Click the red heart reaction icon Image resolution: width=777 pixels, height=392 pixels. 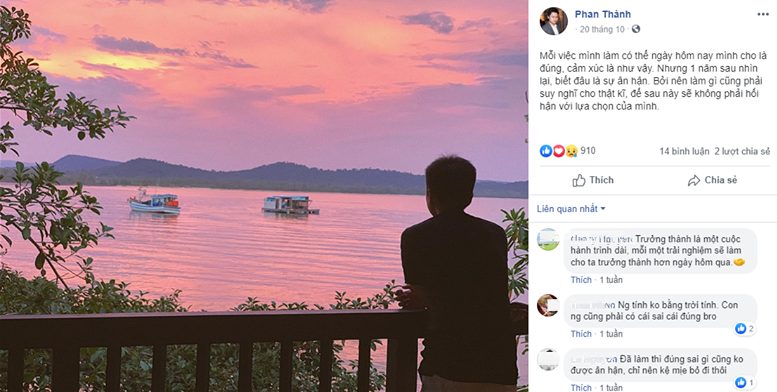pyautogui.click(x=559, y=151)
